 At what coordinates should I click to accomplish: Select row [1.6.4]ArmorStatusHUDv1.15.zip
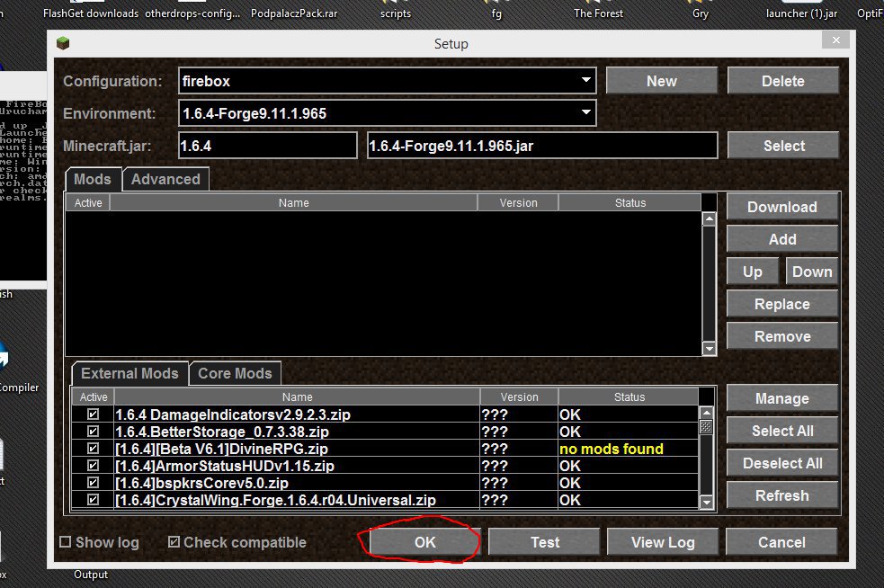(385, 466)
